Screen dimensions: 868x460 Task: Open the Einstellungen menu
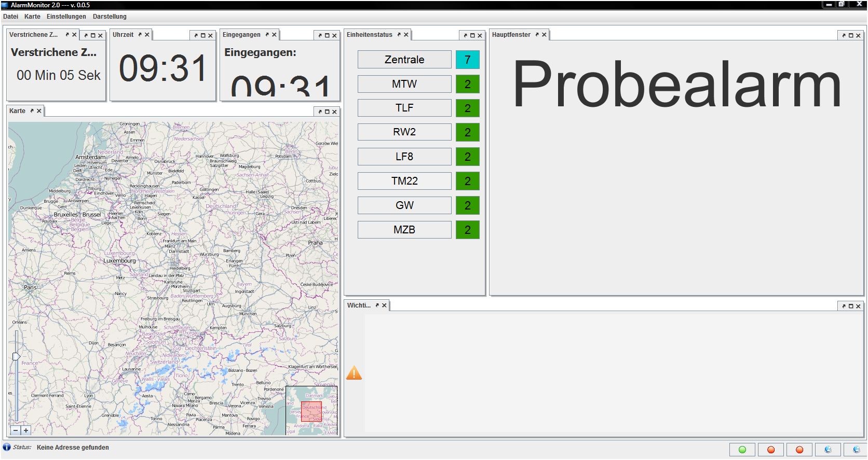coord(66,17)
